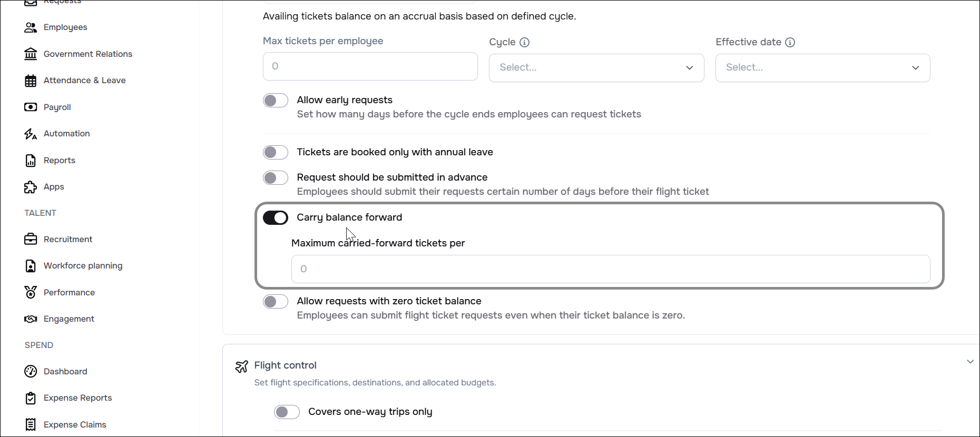This screenshot has width=980, height=437.
Task: Click the Max tickets per employee field
Action: click(370, 66)
